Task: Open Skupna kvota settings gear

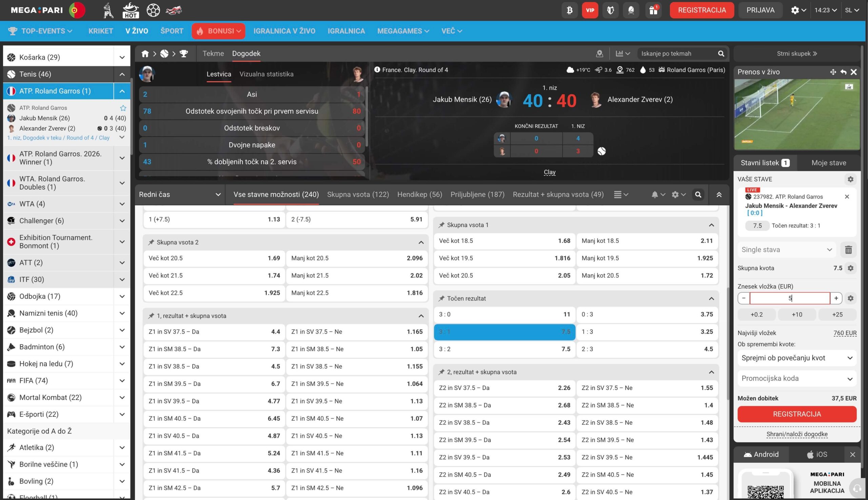Action: (850, 268)
